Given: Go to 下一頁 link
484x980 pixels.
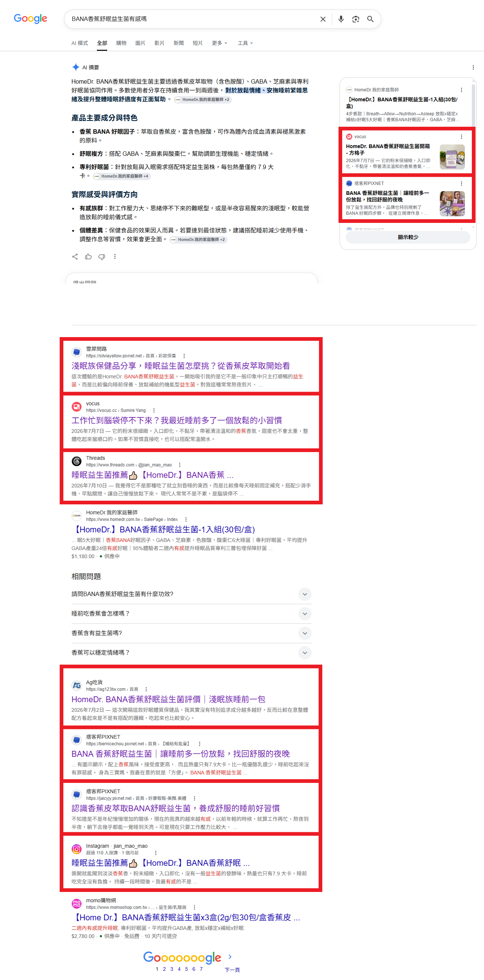Looking at the screenshot, I should [232, 970].
